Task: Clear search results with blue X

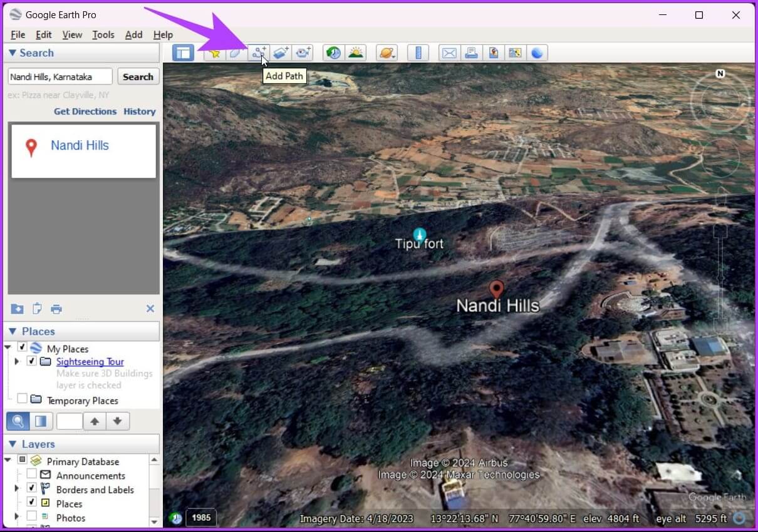Action: click(x=150, y=309)
